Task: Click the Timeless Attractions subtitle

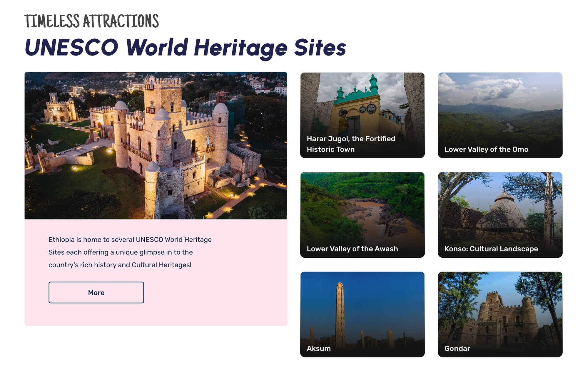Action: [91, 21]
